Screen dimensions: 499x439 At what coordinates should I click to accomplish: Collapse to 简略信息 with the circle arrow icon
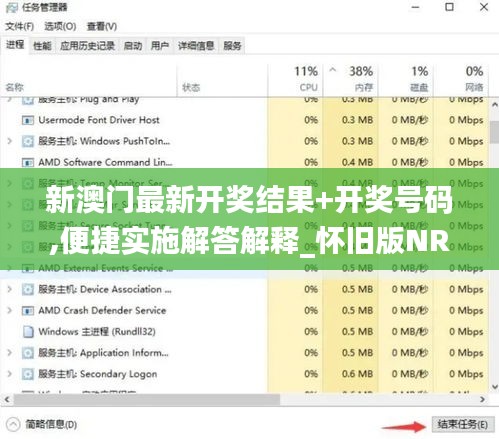(13, 425)
